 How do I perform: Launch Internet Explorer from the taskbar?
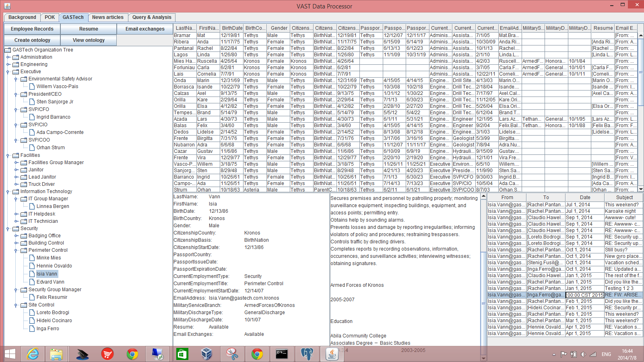click(x=33, y=354)
